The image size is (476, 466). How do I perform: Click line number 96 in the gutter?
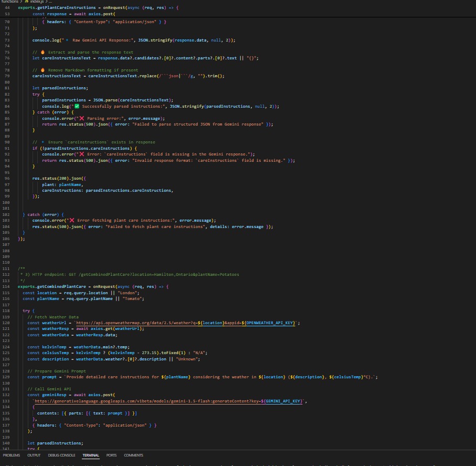7,179
